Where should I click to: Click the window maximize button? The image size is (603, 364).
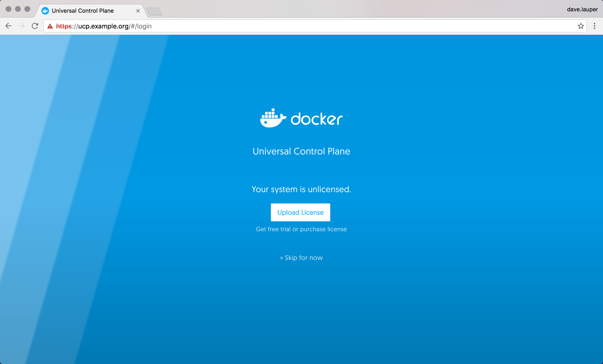27,9
